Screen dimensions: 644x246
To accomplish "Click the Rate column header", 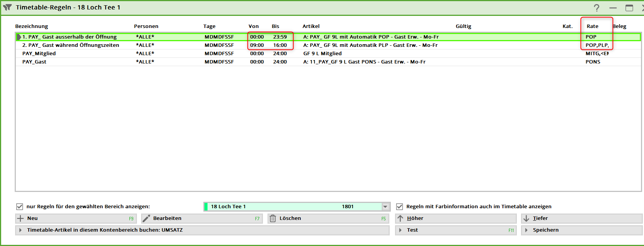I will [592, 26].
